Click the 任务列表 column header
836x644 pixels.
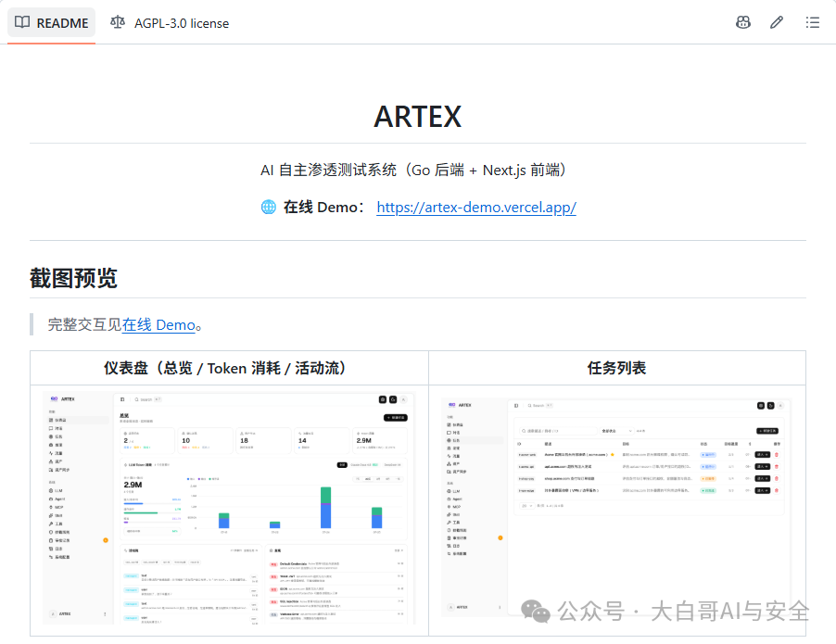(616, 368)
